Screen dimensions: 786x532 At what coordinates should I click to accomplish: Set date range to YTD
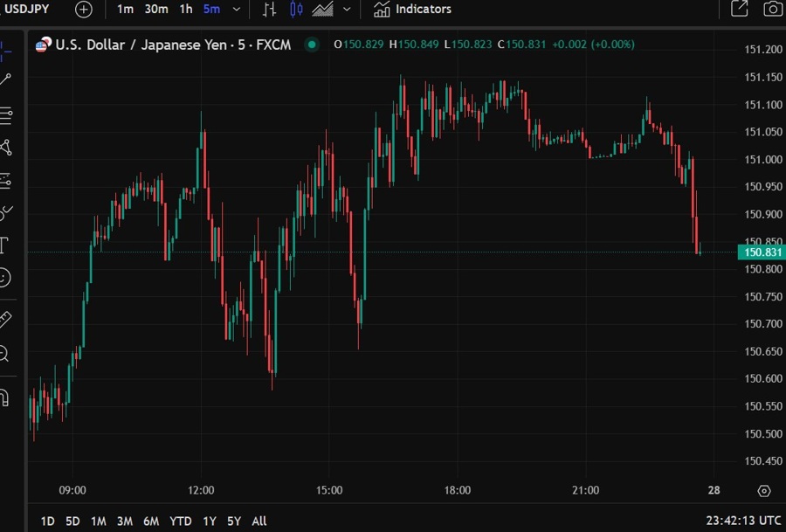pos(181,521)
